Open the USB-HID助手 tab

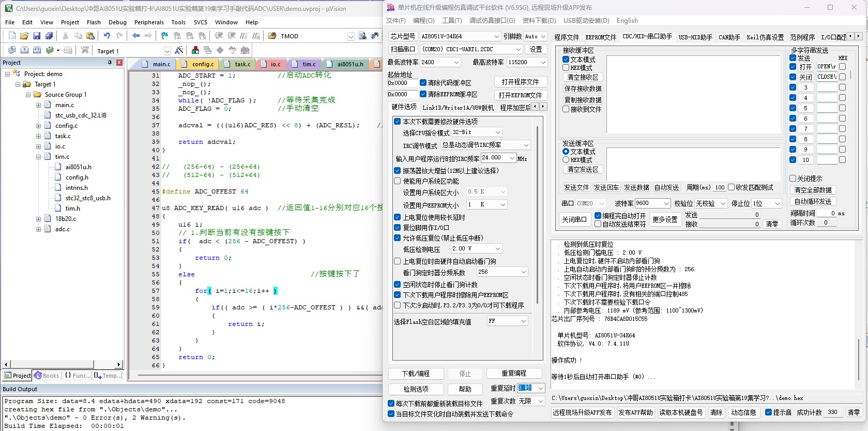coord(695,37)
